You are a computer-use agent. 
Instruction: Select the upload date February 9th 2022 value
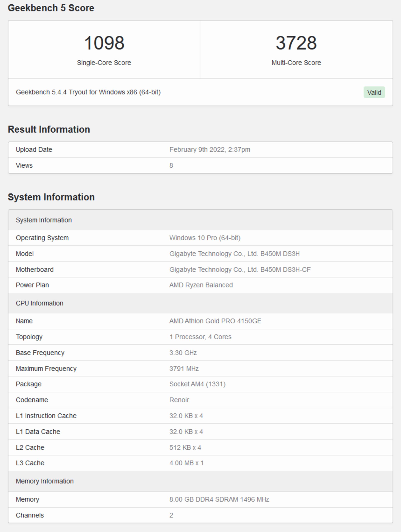210,150
